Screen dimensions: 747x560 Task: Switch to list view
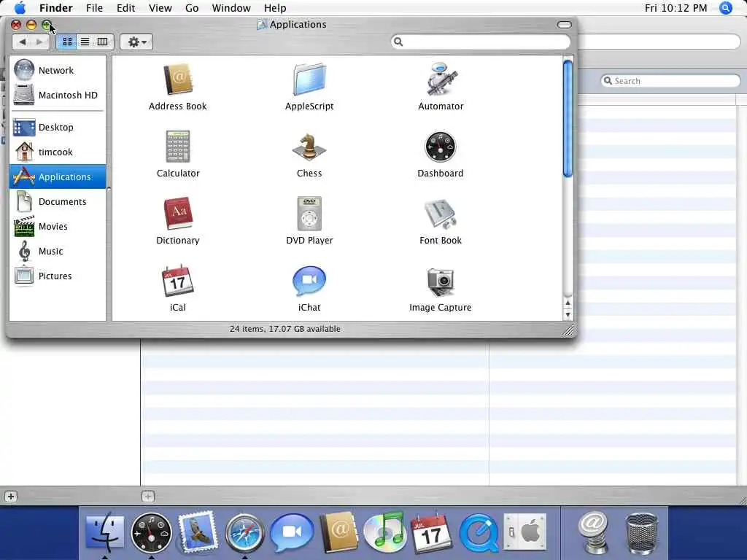pyautogui.click(x=85, y=42)
